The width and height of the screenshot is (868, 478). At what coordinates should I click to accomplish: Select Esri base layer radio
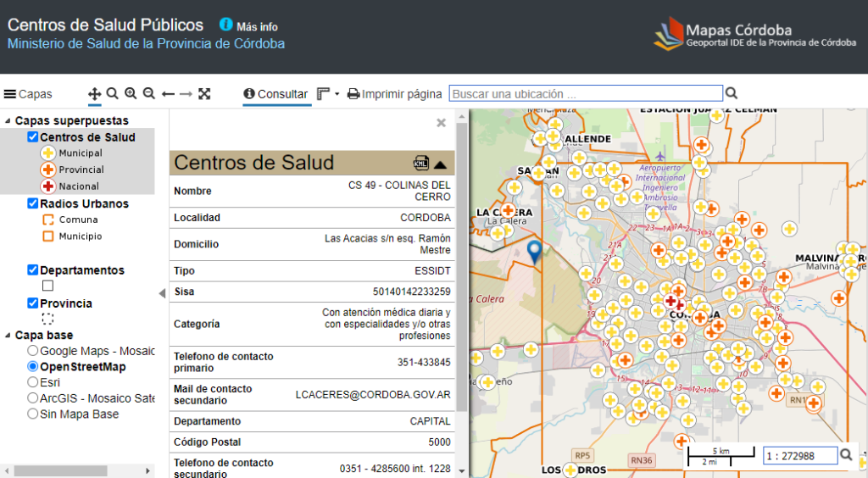point(33,382)
